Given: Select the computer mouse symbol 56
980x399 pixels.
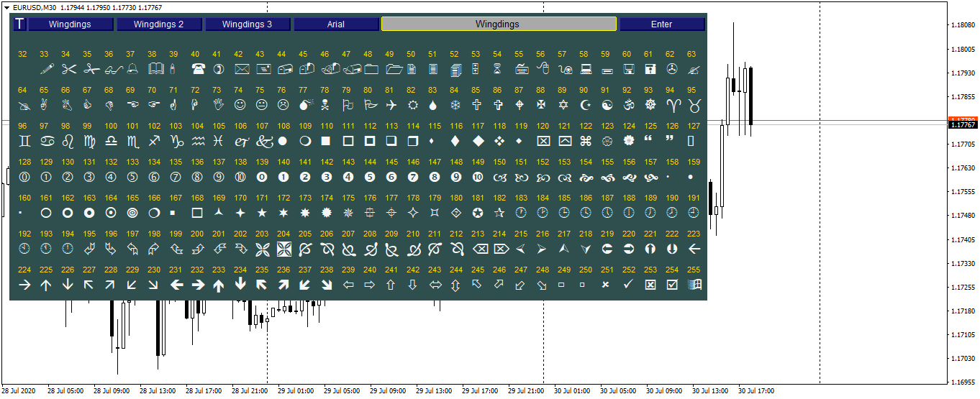Looking at the screenshot, I should [543, 69].
